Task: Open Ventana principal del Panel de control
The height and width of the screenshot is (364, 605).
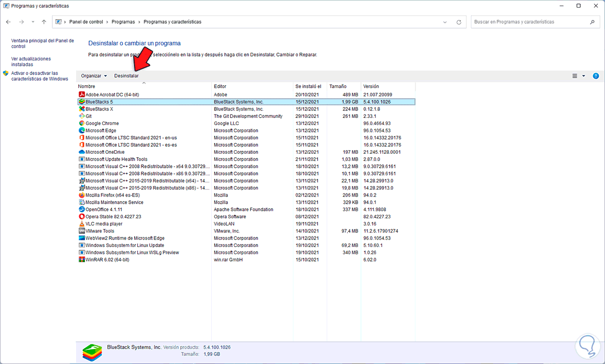Action: (x=42, y=43)
